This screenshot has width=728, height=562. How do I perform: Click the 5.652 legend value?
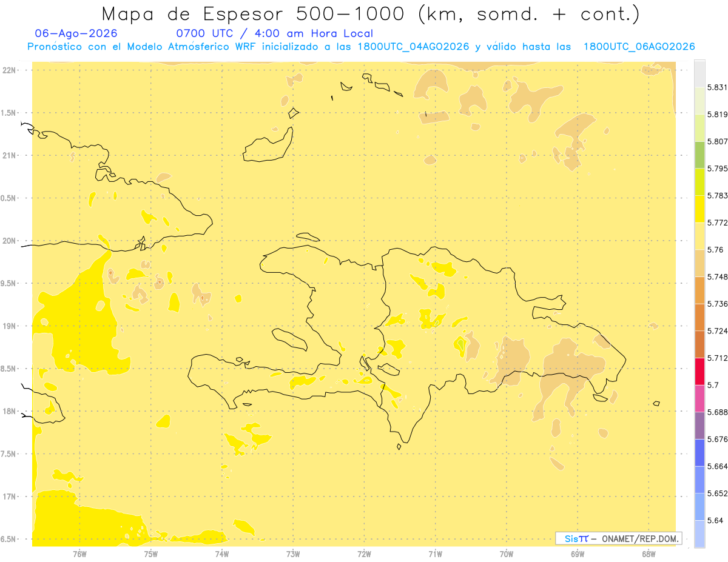tap(717, 493)
